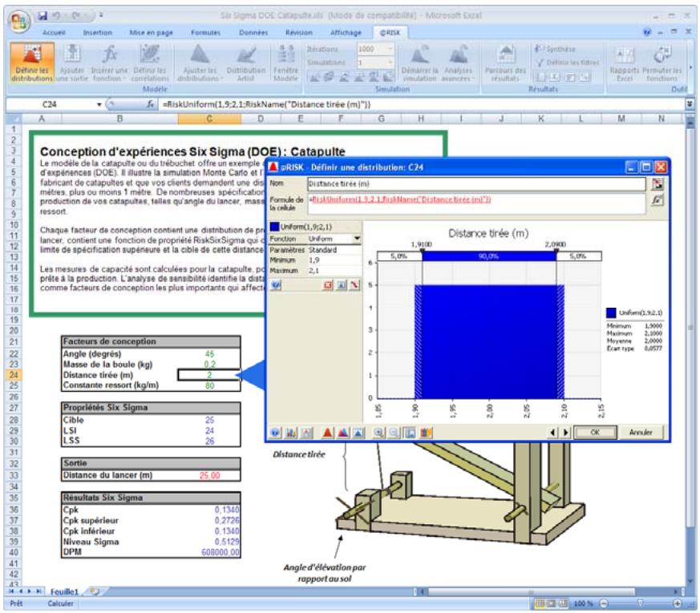Click the bar chart icon in the dialog toolbar
This screenshot has width=700, height=613.
point(291,433)
